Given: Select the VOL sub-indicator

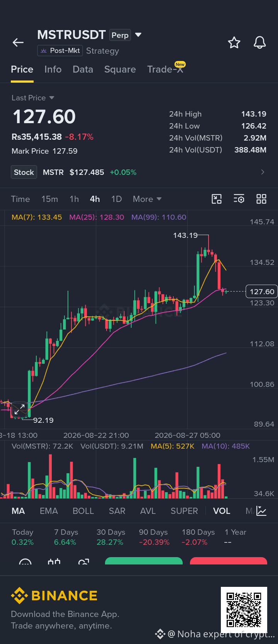Looking at the screenshot, I should tap(222, 511).
